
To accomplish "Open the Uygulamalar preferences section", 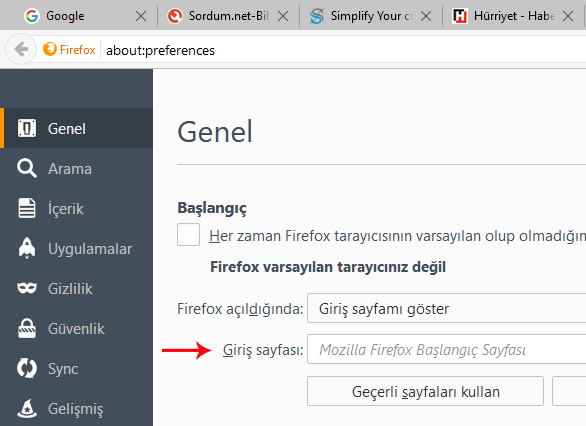I will [76, 248].
